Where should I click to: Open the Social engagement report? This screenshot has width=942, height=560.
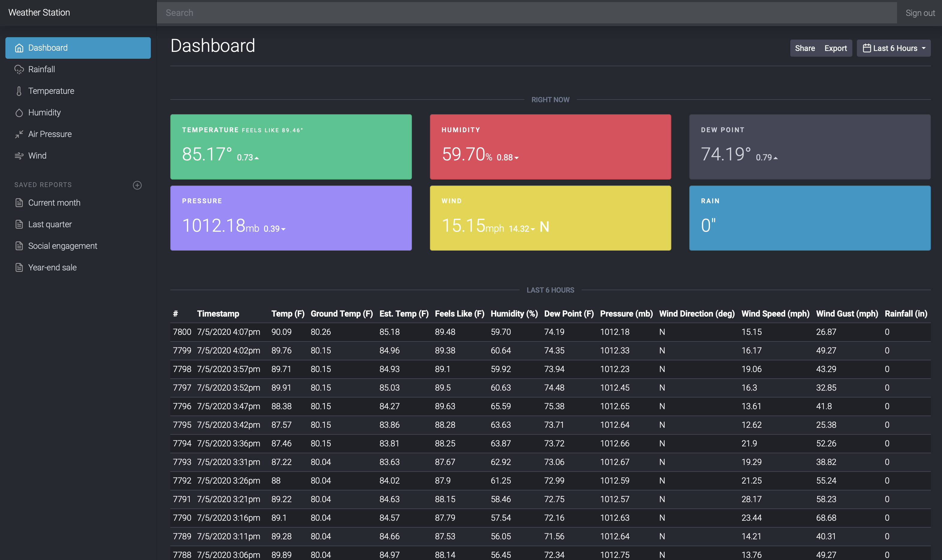point(63,246)
